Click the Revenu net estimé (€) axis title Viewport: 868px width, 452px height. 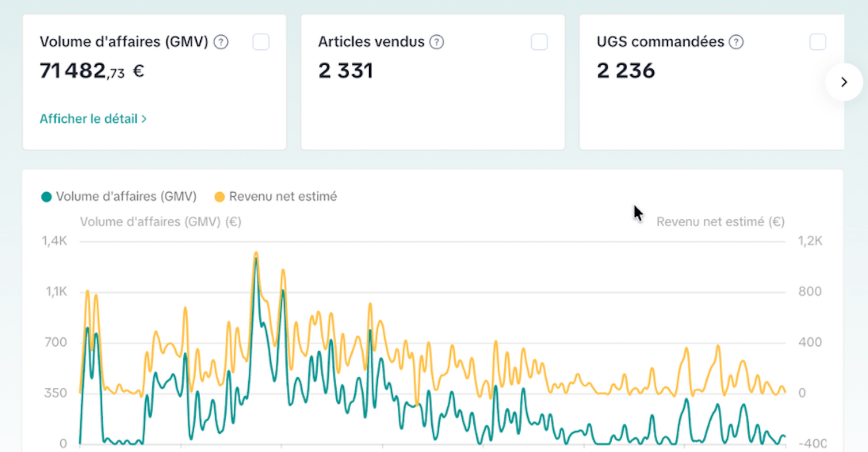pyautogui.click(x=720, y=222)
